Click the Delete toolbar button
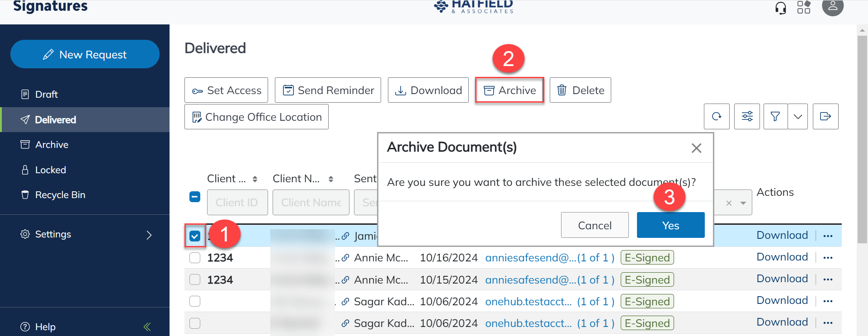The width and height of the screenshot is (868, 336). [x=580, y=90]
